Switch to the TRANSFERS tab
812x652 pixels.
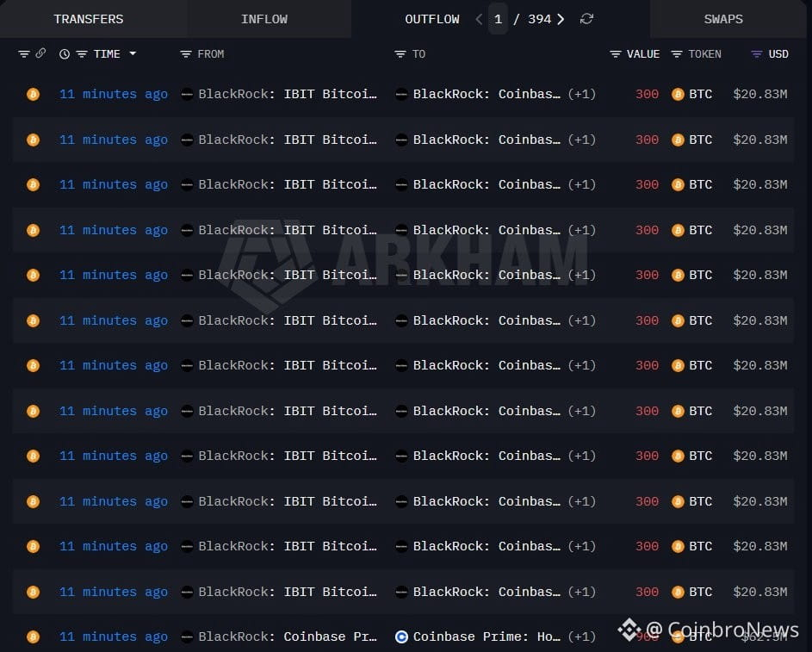(89, 19)
